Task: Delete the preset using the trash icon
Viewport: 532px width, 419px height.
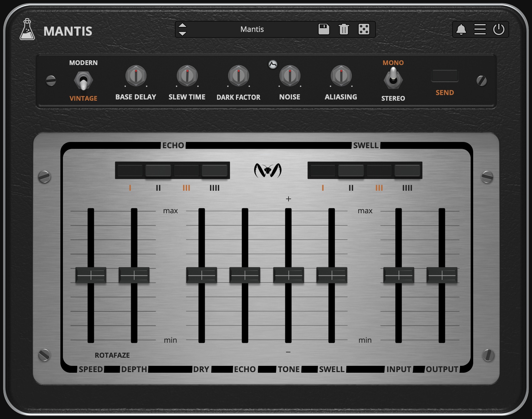Action: (344, 29)
